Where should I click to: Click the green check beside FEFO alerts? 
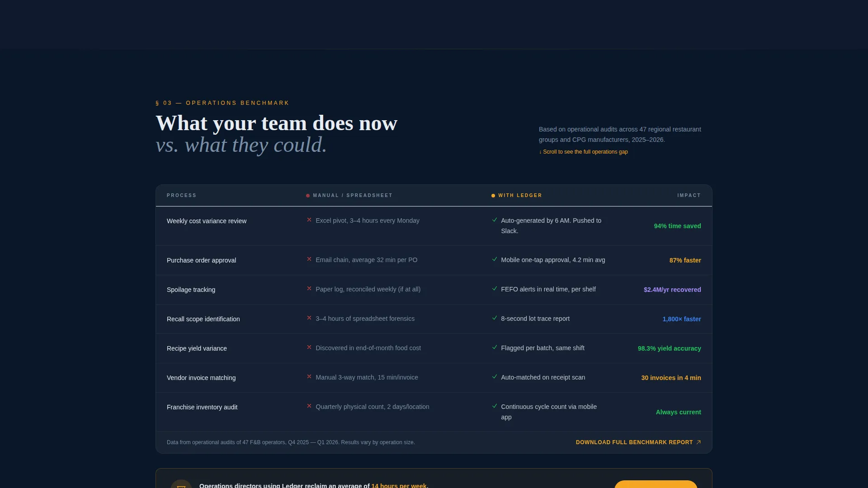pos(495,289)
